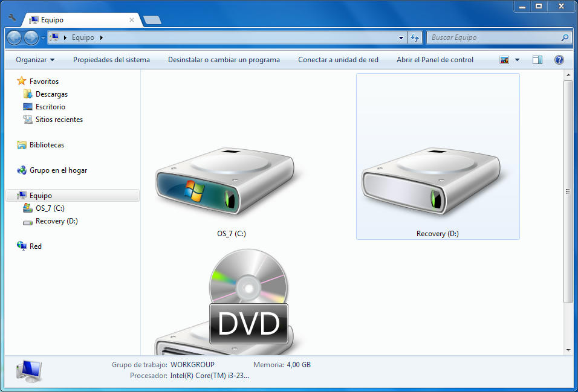578x392 pixels.
Task: Click the Red network icon
Action: click(22, 246)
